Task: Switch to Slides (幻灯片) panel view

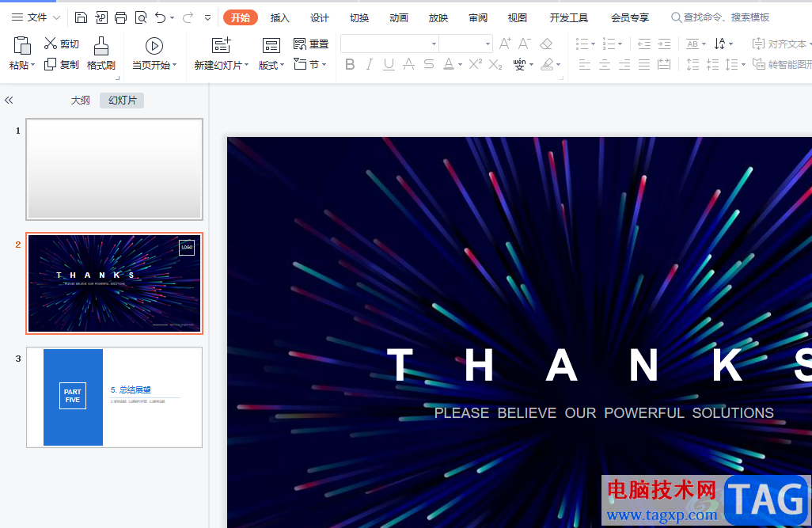Action: coord(122,100)
